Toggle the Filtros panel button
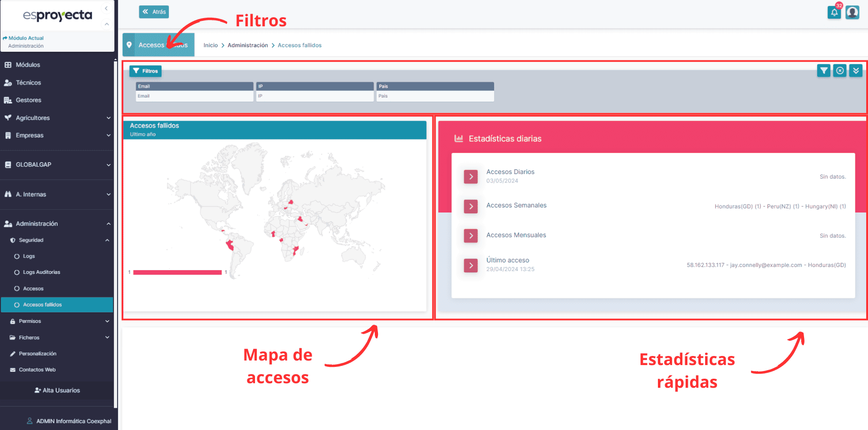 (145, 71)
